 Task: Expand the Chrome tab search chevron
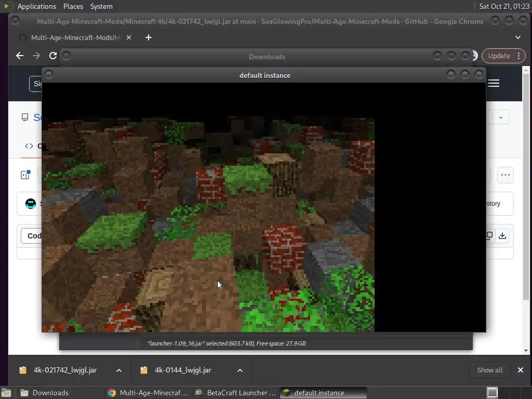tap(518, 37)
